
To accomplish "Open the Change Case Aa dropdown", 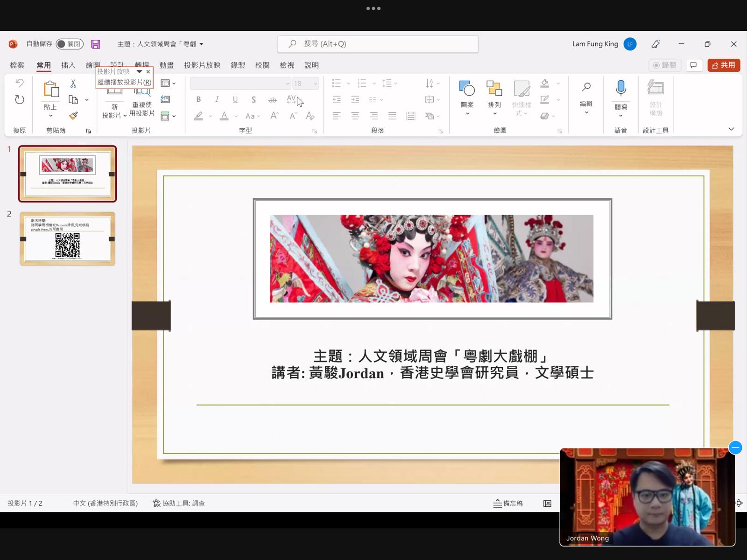I will coord(253,116).
